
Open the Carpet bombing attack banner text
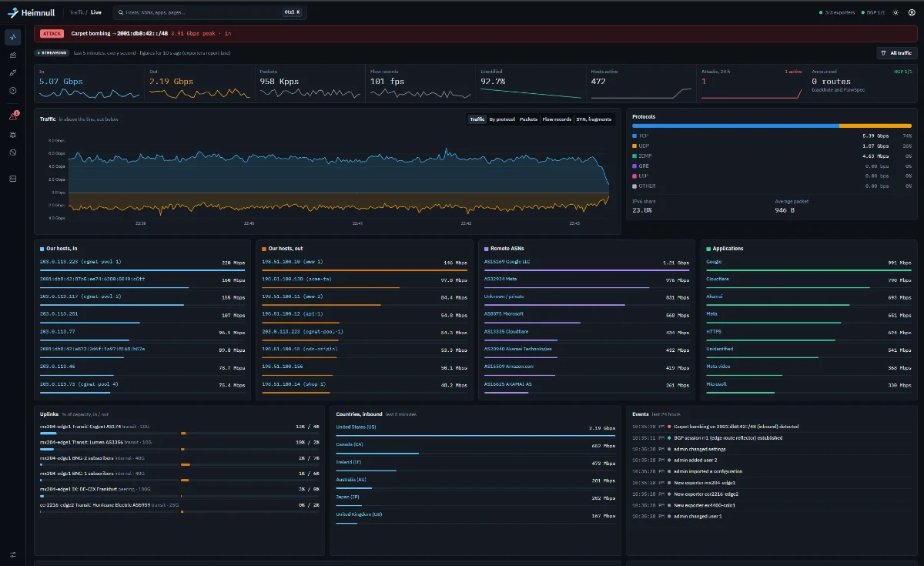coord(151,33)
